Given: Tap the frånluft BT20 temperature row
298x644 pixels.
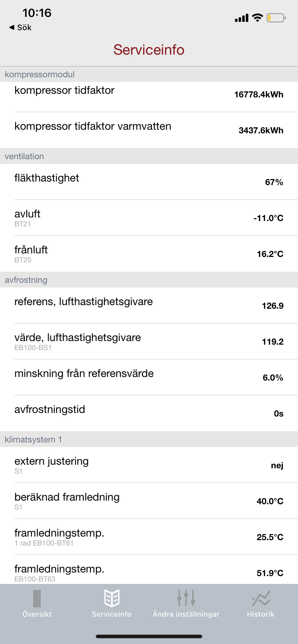Looking at the screenshot, I should point(149,254).
